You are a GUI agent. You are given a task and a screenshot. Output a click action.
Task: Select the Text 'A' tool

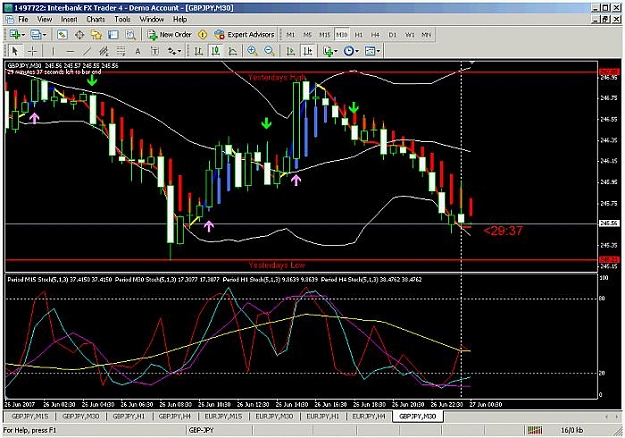point(138,51)
